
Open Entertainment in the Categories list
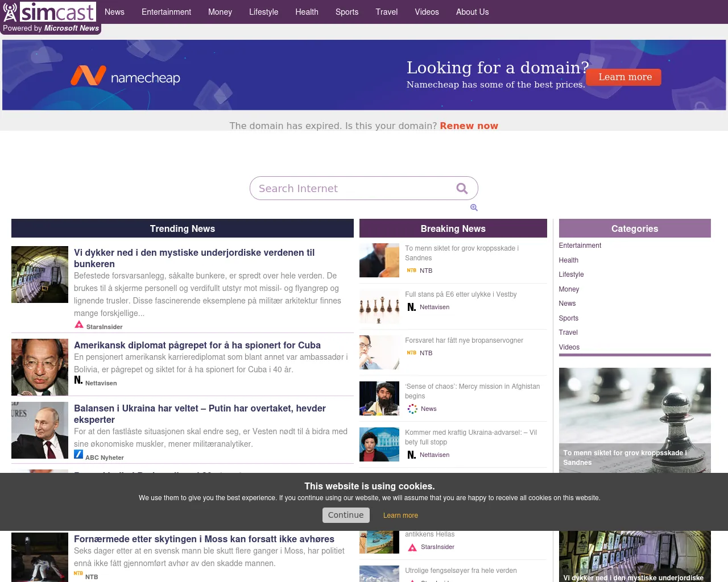click(x=580, y=246)
